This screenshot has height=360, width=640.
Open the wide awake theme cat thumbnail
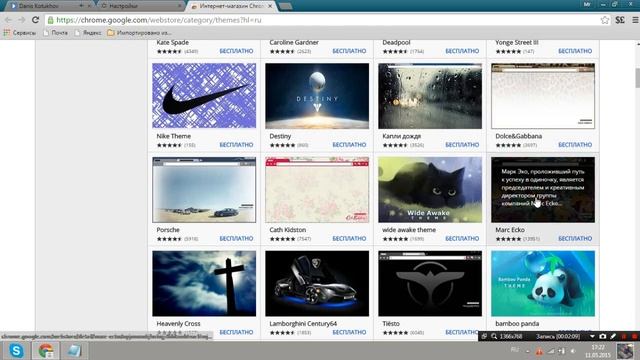pyautogui.click(x=430, y=189)
